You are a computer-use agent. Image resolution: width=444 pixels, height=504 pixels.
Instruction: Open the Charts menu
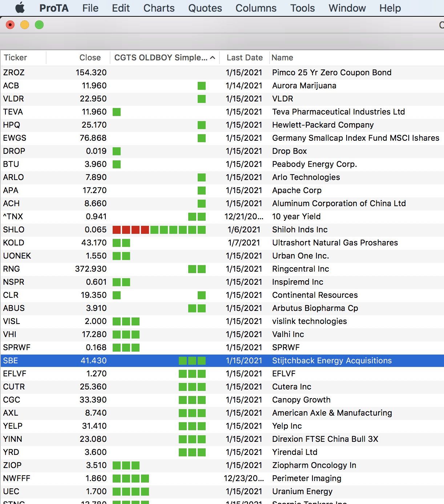pos(159,8)
